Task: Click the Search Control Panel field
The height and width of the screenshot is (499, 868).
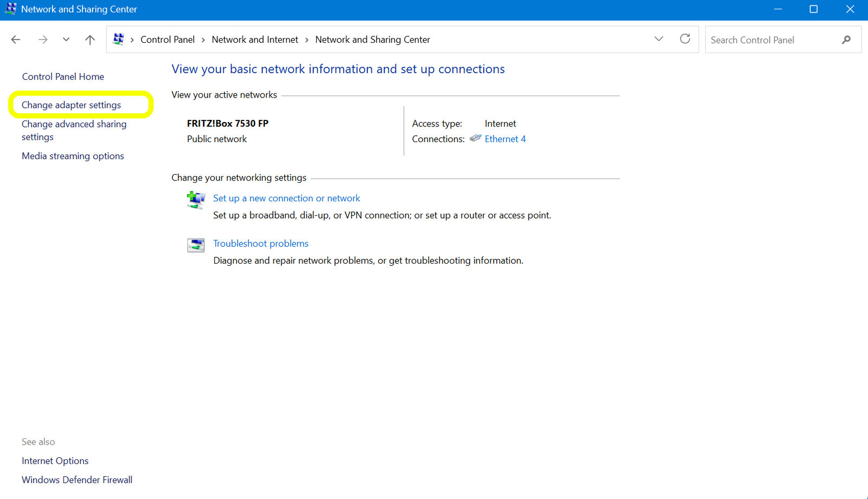Action: [x=770, y=40]
